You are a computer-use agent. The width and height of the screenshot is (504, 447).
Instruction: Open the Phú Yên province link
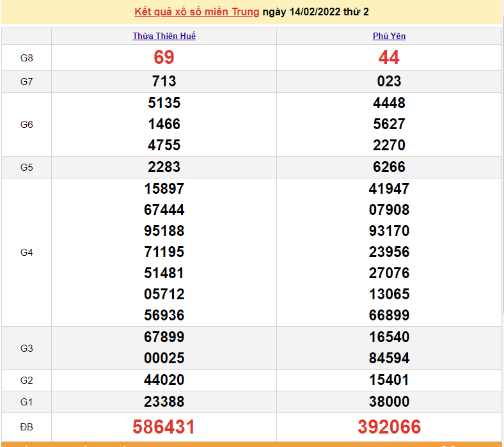point(389,36)
